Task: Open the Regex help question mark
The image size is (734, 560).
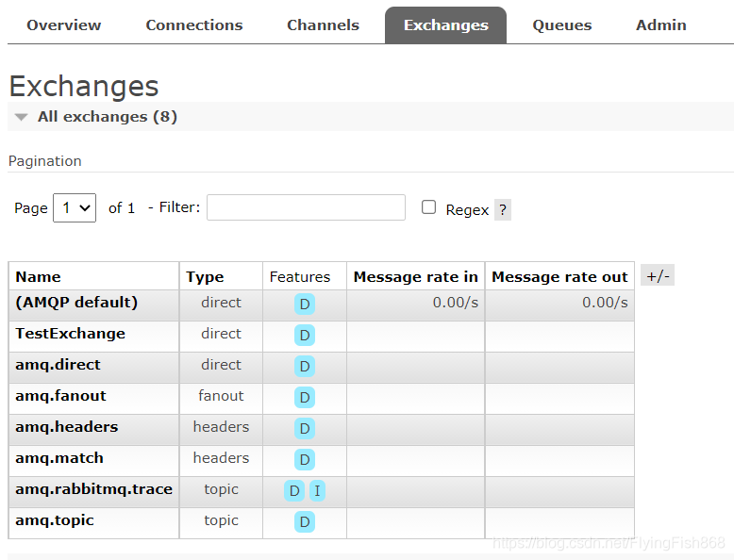Action: pos(503,209)
